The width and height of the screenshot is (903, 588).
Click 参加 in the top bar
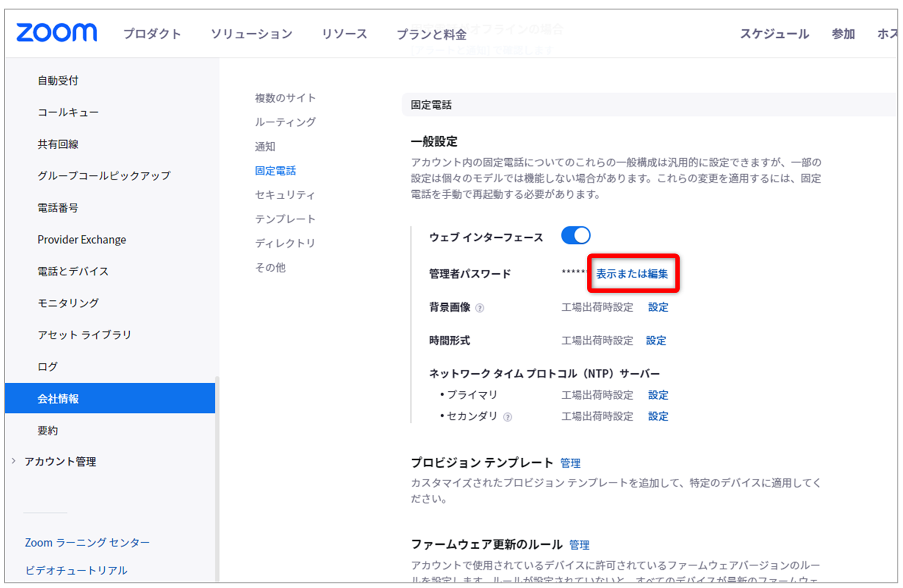pyautogui.click(x=843, y=34)
